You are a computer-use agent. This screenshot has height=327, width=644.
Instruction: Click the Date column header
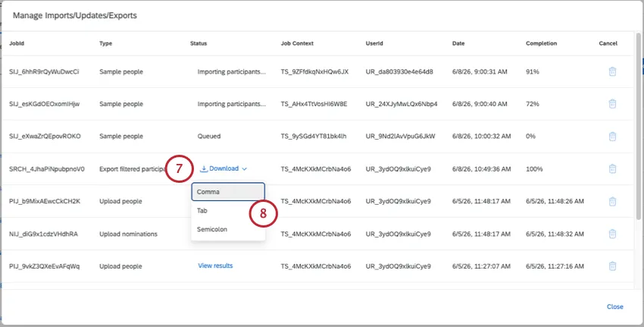(x=458, y=43)
